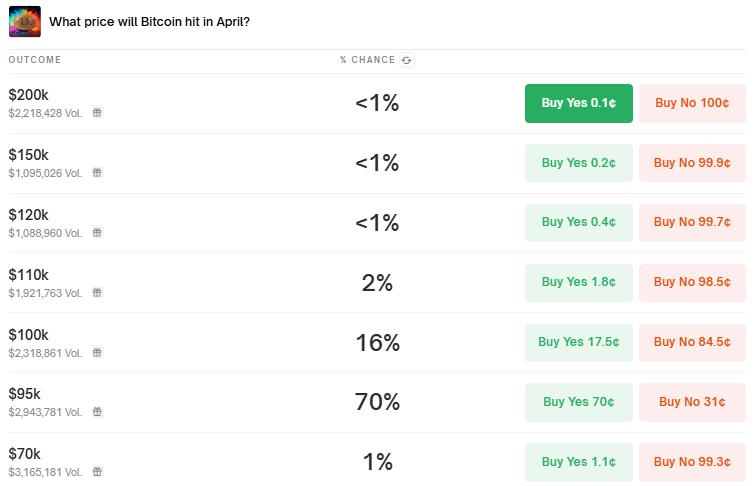Click the Bitcoin market thumbnail image
Viewport: 755px width, 486px height.
pyautogui.click(x=25, y=21)
